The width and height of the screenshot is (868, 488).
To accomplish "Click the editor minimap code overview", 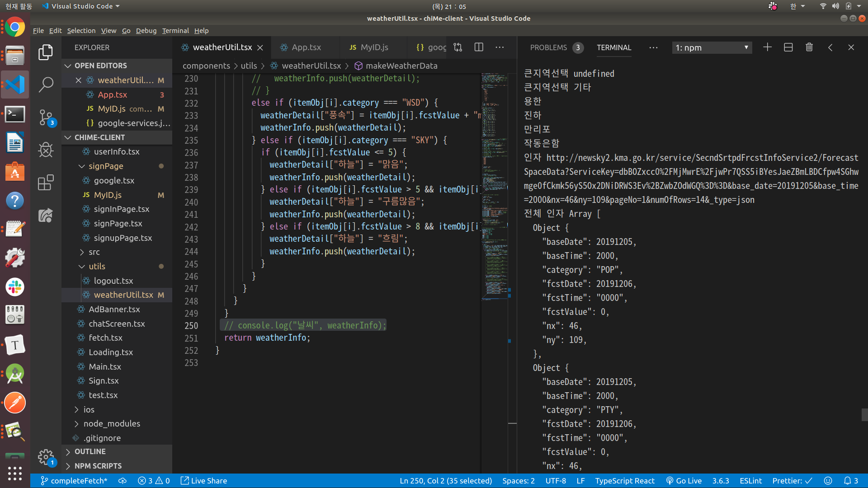I will tap(494, 181).
